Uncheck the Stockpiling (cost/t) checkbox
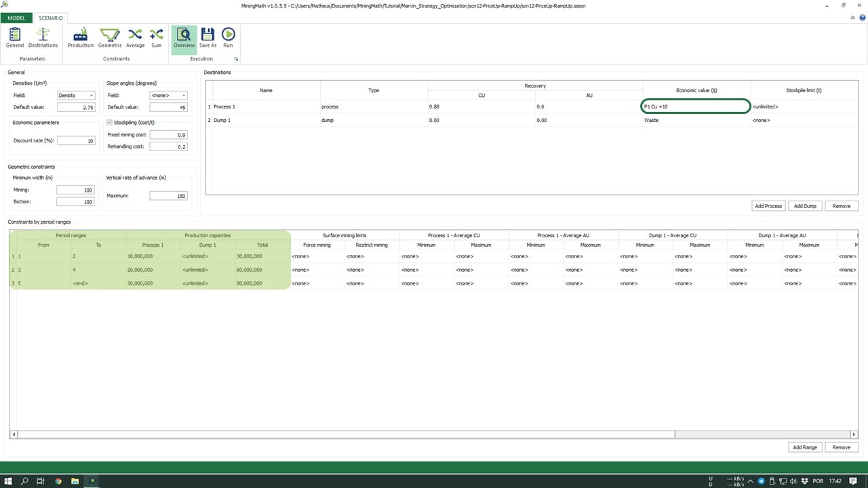This screenshot has height=488, width=868. click(x=110, y=123)
